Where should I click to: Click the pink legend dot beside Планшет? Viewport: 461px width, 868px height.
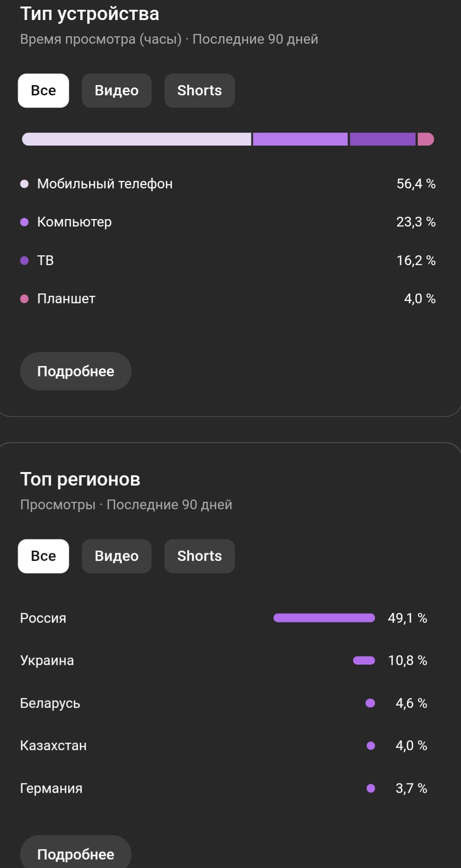[x=25, y=299]
